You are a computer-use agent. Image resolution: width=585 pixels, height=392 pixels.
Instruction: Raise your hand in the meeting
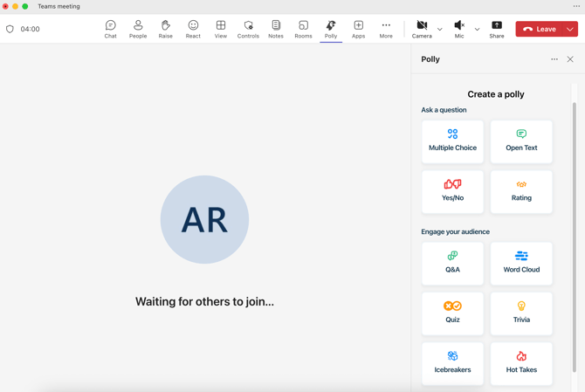165,29
